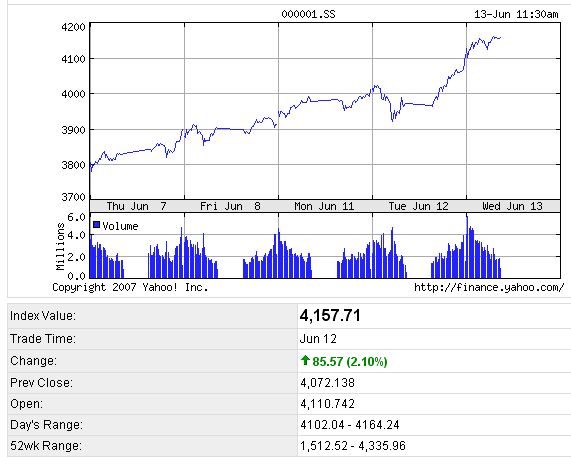Screen dimensions: 571x469
Task: Click the 2.0 volume axis label
Action: point(76,257)
